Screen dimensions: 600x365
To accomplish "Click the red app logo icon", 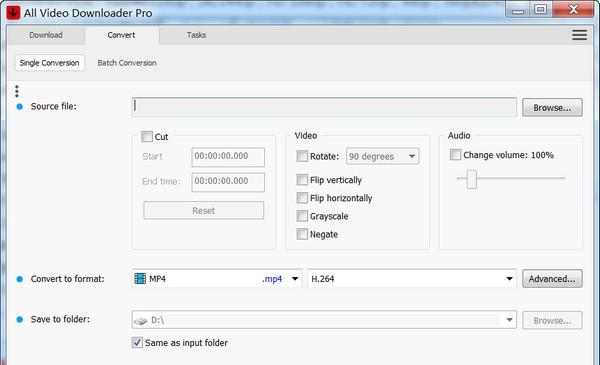I will pyautogui.click(x=13, y=13).
